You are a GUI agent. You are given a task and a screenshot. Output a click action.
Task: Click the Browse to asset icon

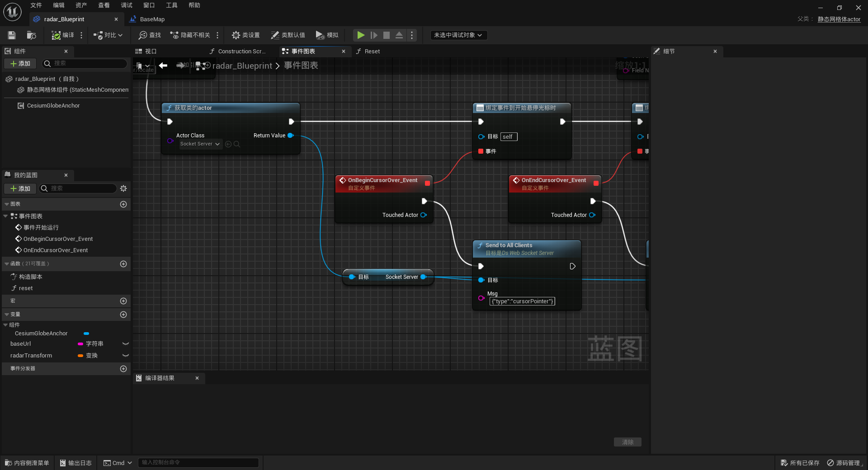pyautogui.click(x=32, y=35)
